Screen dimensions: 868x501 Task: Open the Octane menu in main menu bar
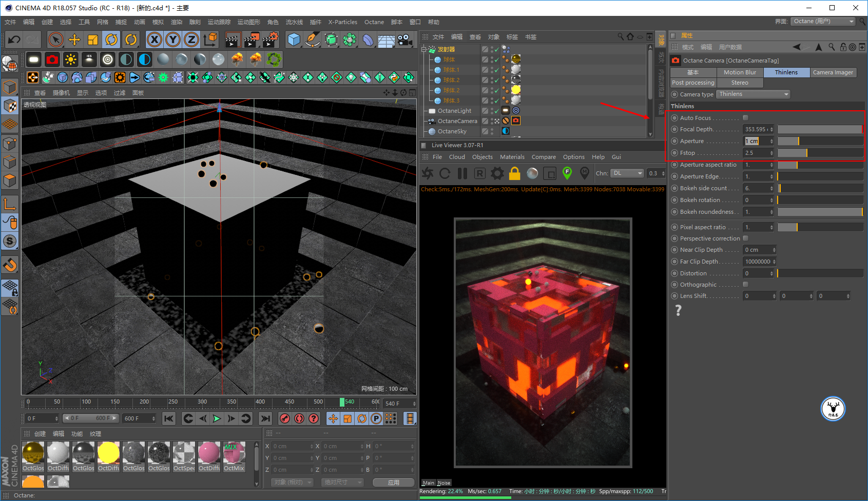pos(374,22)
